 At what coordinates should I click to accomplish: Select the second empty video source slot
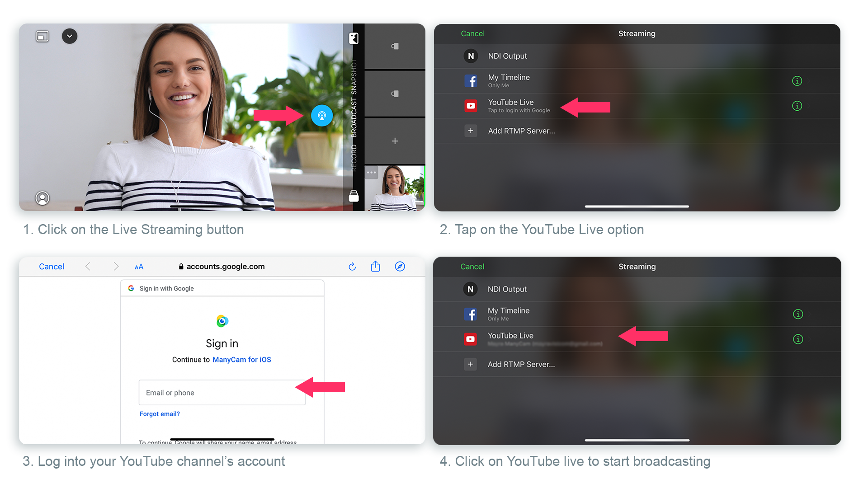coord(395,94)
